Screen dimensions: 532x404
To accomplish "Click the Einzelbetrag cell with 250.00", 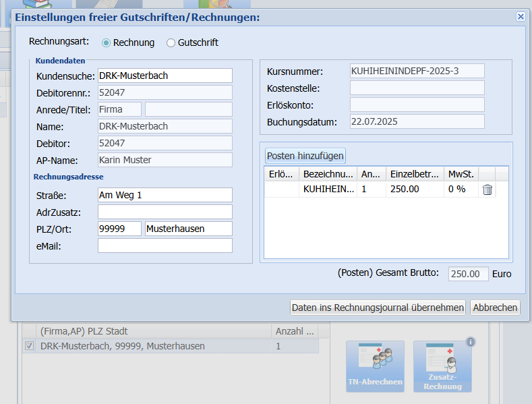I will pos(415,190).
